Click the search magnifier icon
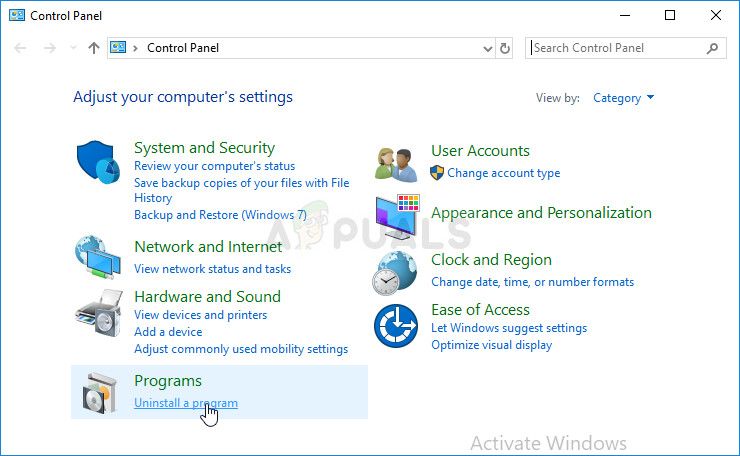740x456 pixels. pos(712,48)
